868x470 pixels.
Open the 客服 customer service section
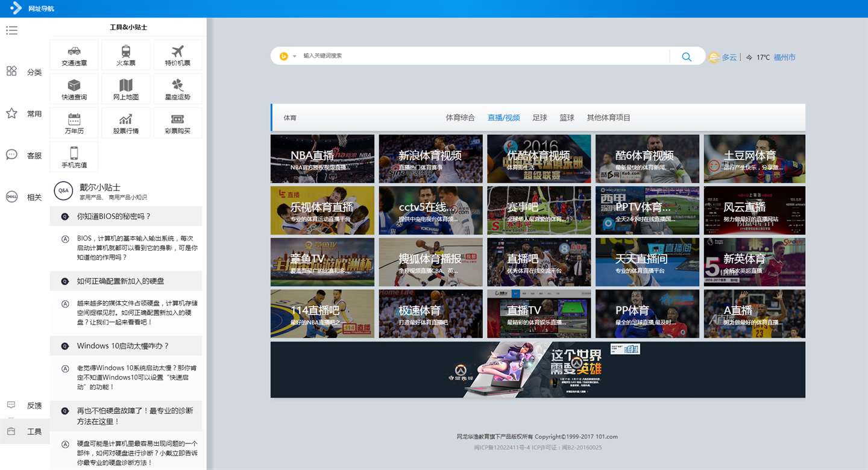tap(24, 155)
